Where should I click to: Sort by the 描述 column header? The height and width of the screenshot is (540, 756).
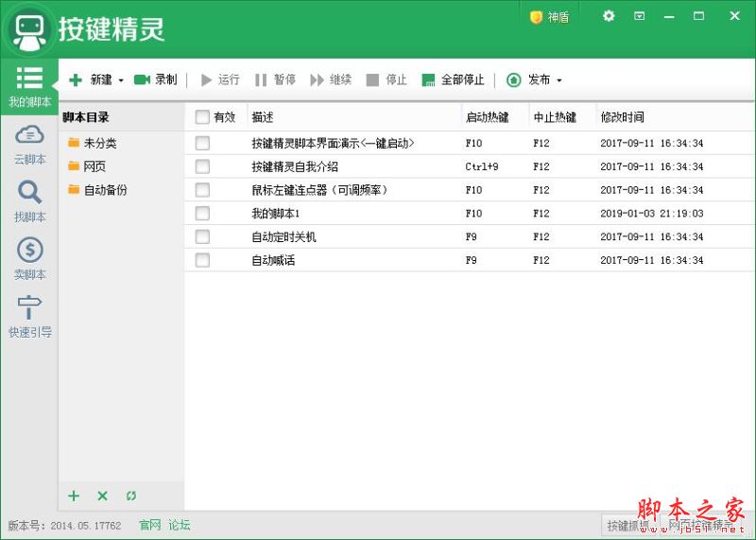click(x=354, y=116)
